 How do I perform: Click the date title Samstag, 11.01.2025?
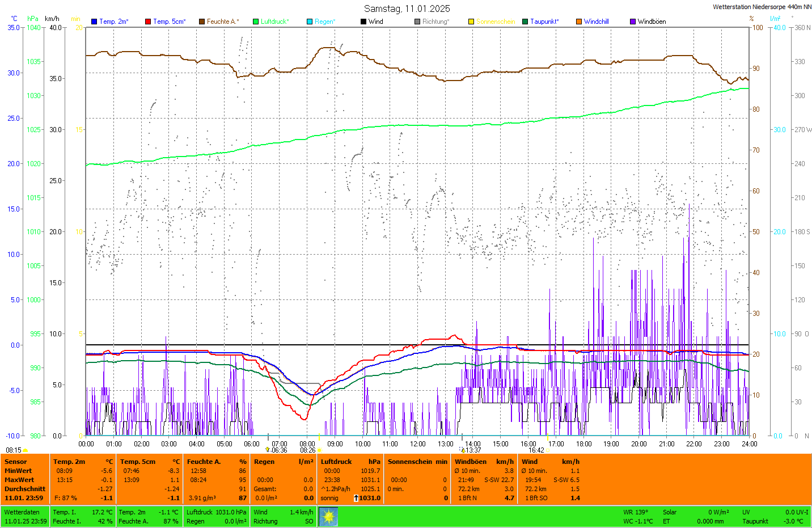[x=407, y=9]
